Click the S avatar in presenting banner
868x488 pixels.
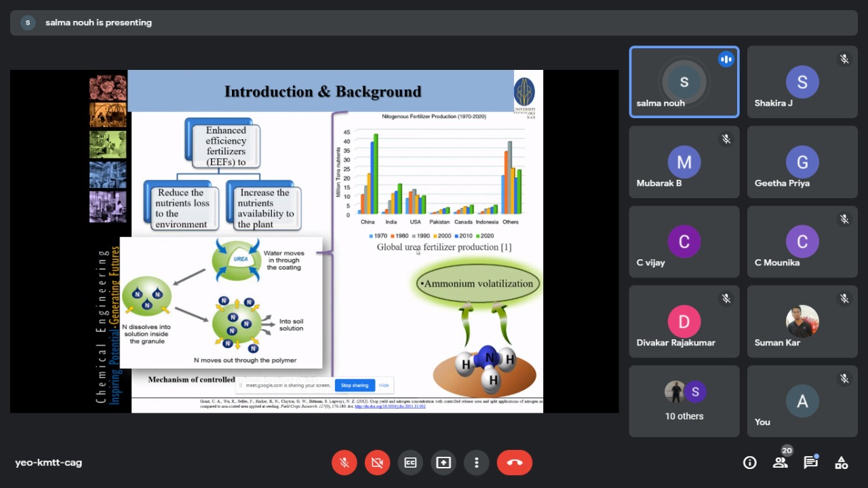[x=28, y=22]
